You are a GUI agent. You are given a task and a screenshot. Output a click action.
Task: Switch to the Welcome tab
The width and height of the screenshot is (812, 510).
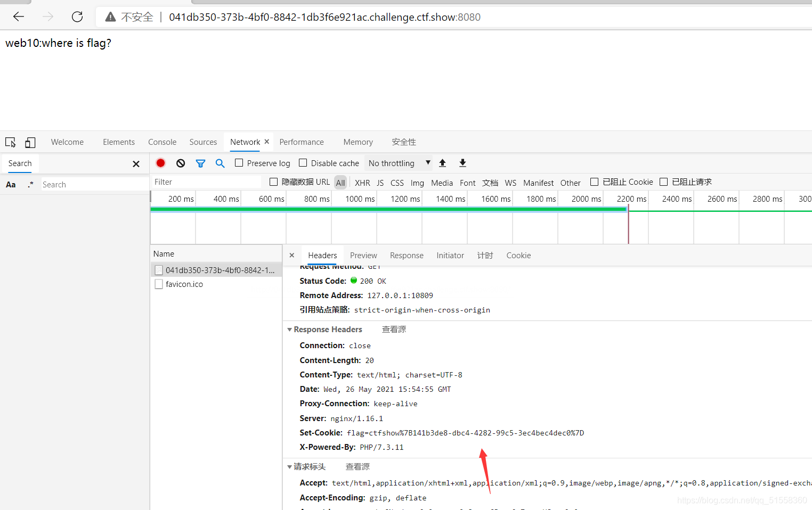pos(67,142)
